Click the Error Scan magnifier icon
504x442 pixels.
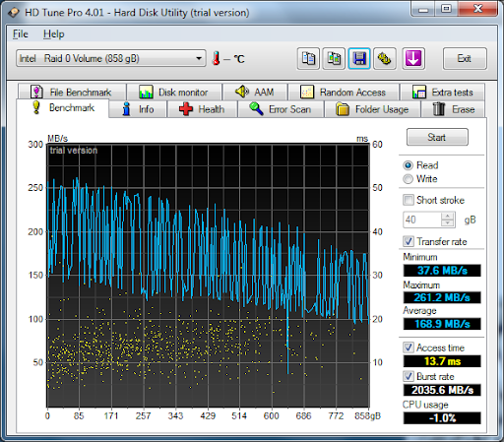pos(256,109)
